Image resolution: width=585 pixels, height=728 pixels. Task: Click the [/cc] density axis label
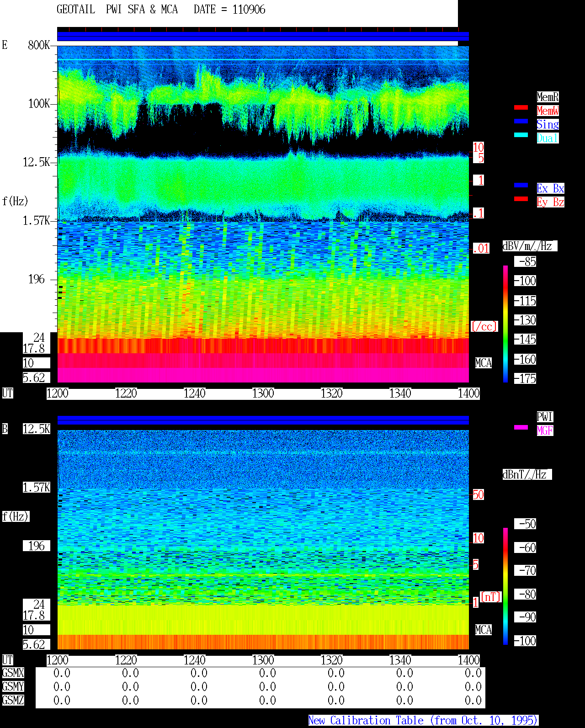[484, 326]
